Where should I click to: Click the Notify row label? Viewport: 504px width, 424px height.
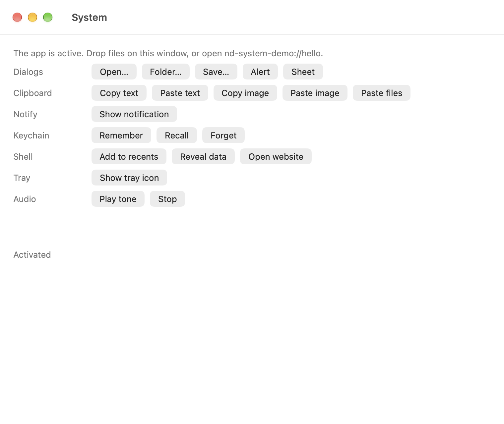pos(25,114)
